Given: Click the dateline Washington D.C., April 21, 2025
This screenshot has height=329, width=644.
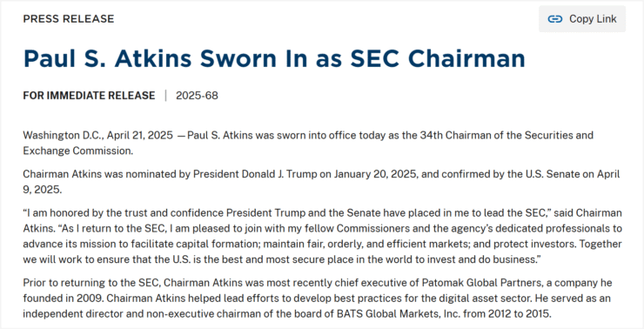Looking at the screenshot, I should 97,135.
